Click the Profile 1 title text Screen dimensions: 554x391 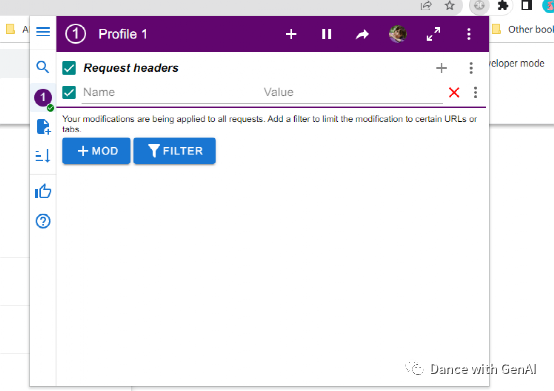pos(123,34)
